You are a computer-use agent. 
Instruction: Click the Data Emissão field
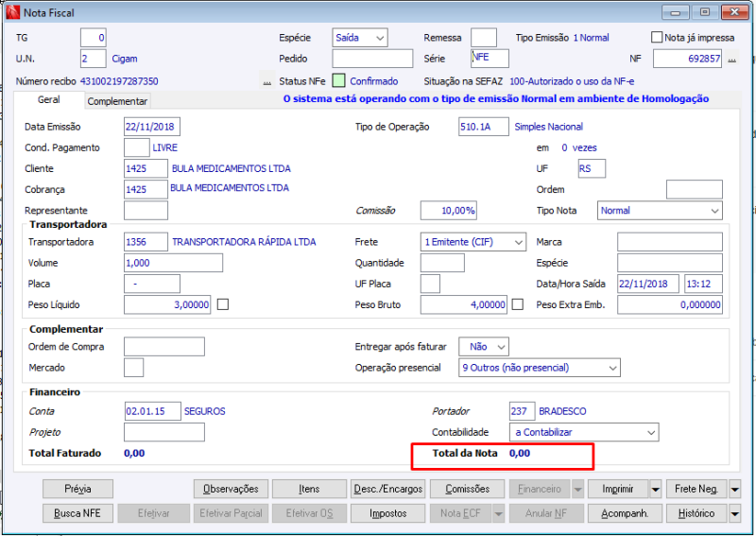[152, 127]
